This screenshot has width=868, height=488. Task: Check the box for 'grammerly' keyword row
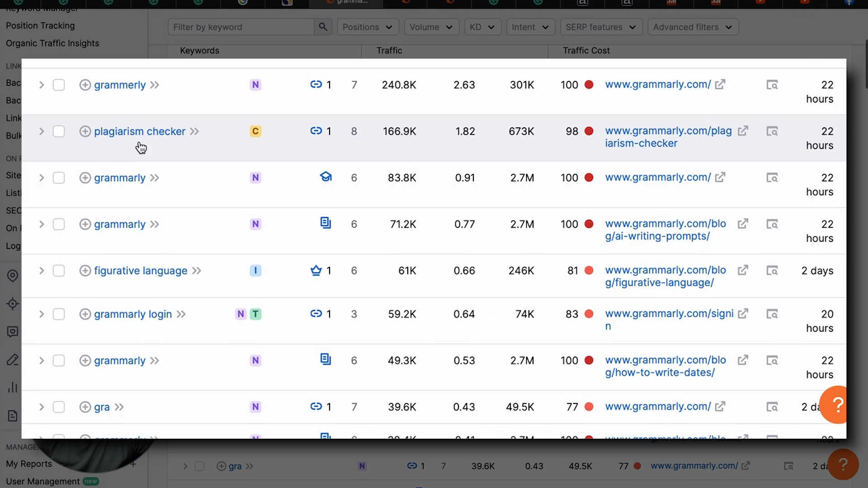(59, 85)
